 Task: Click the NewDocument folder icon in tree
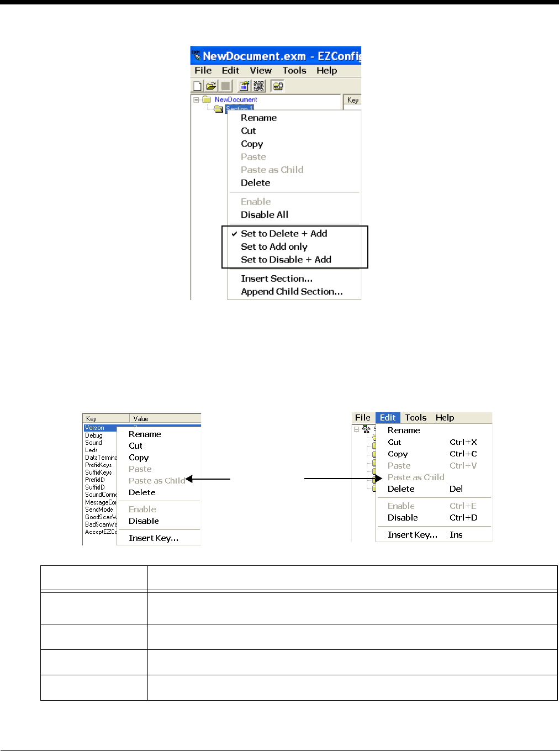coord(207,99)
